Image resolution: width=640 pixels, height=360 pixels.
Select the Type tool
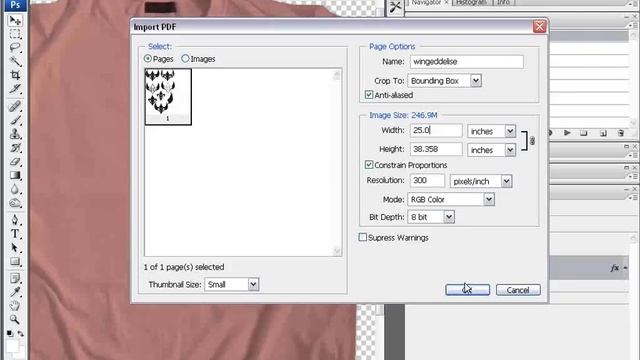point(15,234)
